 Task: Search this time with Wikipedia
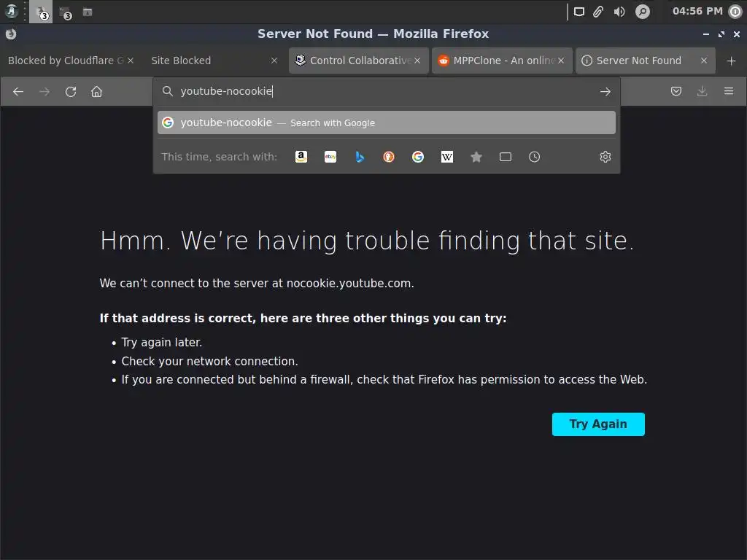coord(447,157)
